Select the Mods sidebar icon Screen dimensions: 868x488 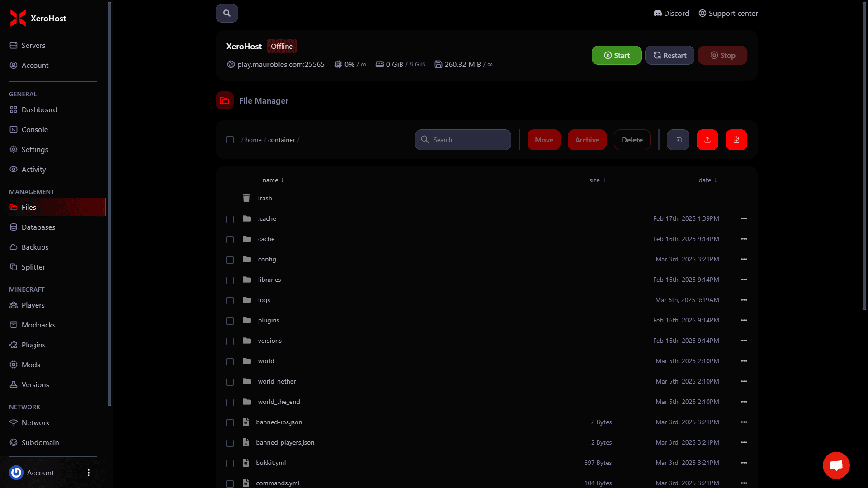click(x=14, y=365)
